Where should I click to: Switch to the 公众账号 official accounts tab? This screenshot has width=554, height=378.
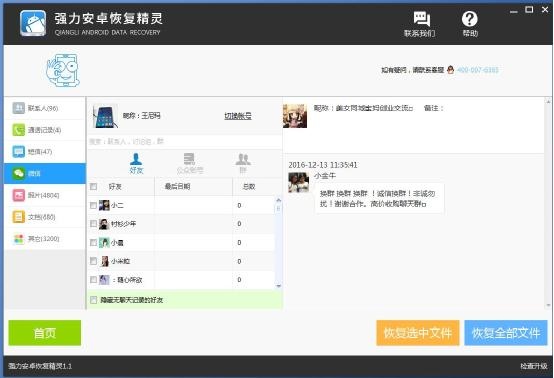[x=190, y=164]
